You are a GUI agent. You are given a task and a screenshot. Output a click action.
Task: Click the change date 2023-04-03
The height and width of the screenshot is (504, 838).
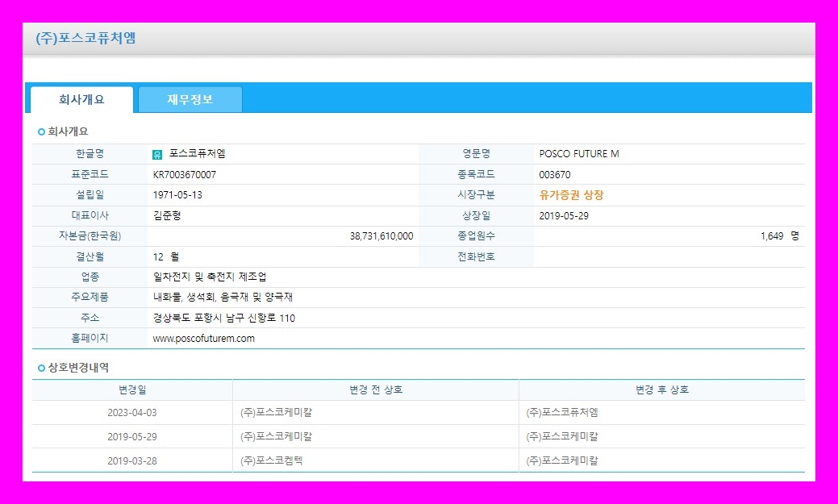[x=132, y=413]
